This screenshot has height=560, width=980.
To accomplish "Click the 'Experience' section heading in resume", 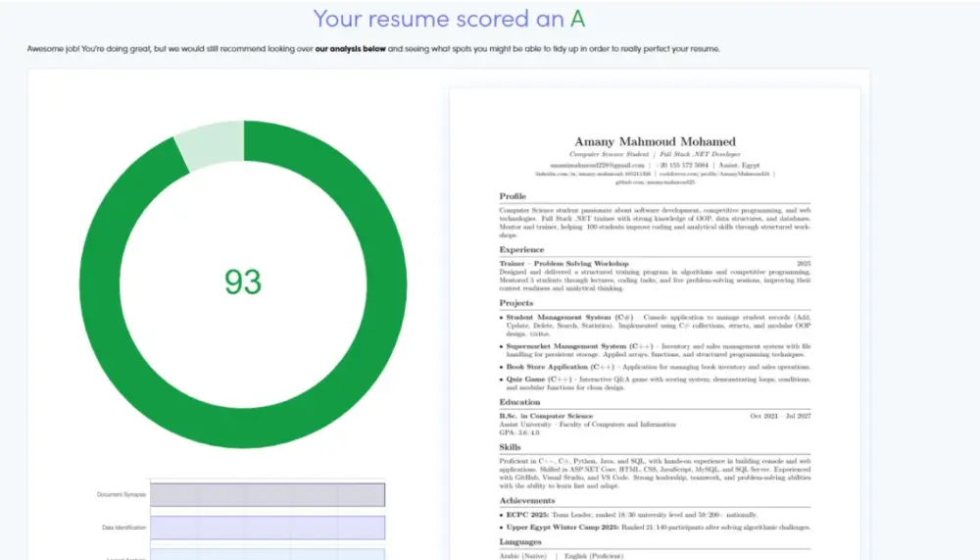I will (521, 250).
